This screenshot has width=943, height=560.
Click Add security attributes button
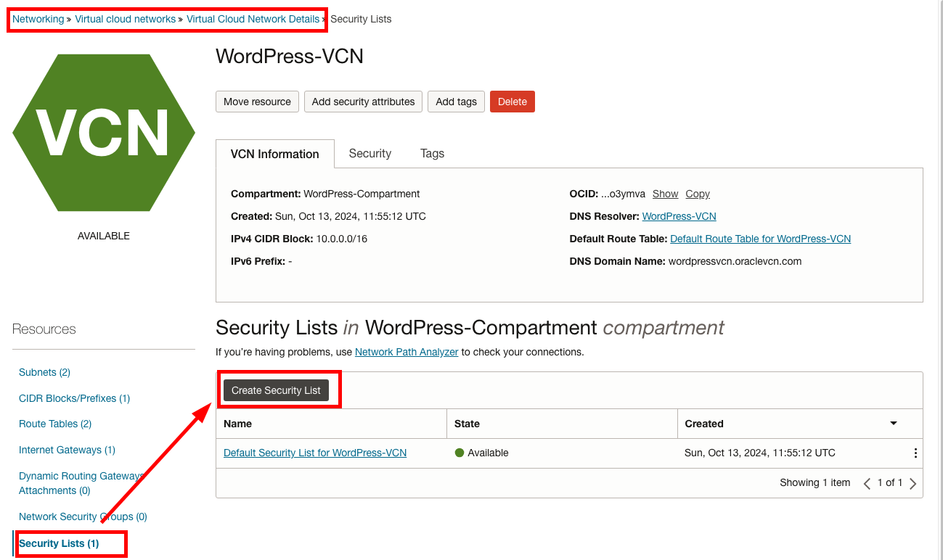pos(363,102)
